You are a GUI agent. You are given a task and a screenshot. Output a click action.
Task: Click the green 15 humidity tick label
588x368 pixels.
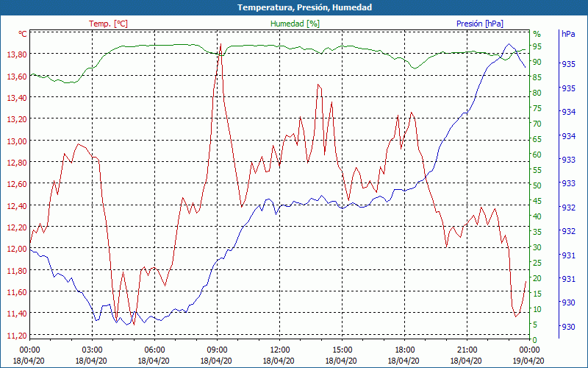[537, 294]
